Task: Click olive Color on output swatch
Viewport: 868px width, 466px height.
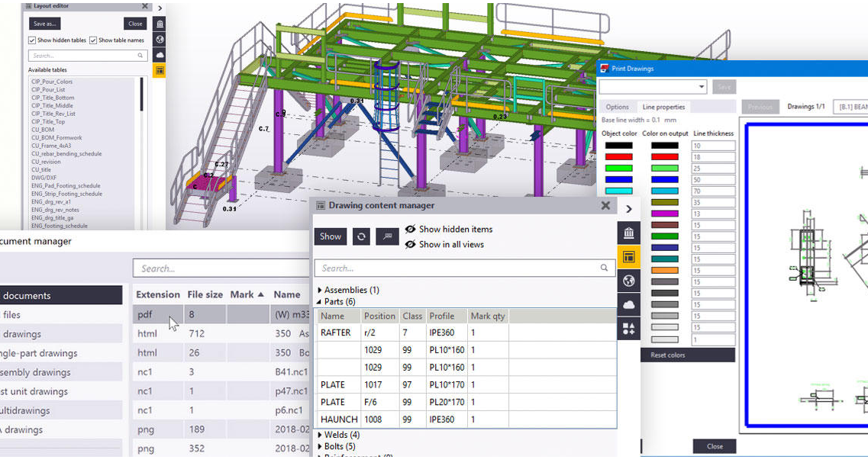Action: (664, 202)
